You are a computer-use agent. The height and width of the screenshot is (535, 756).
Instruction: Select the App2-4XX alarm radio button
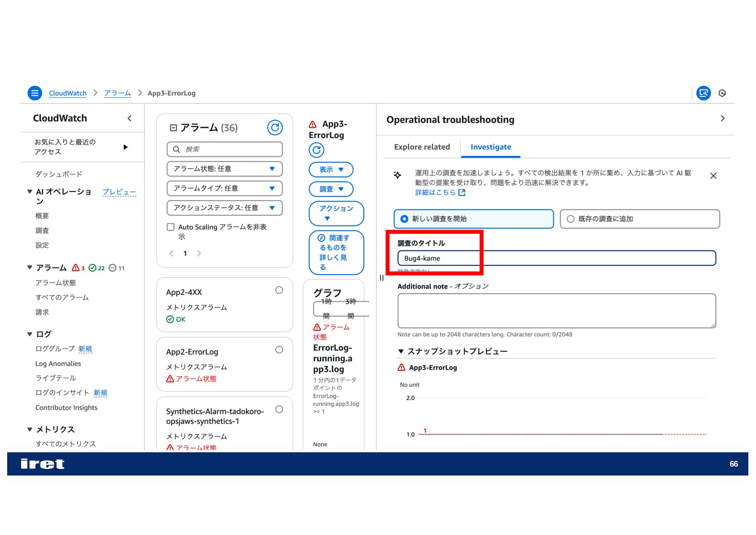point(279,290)
